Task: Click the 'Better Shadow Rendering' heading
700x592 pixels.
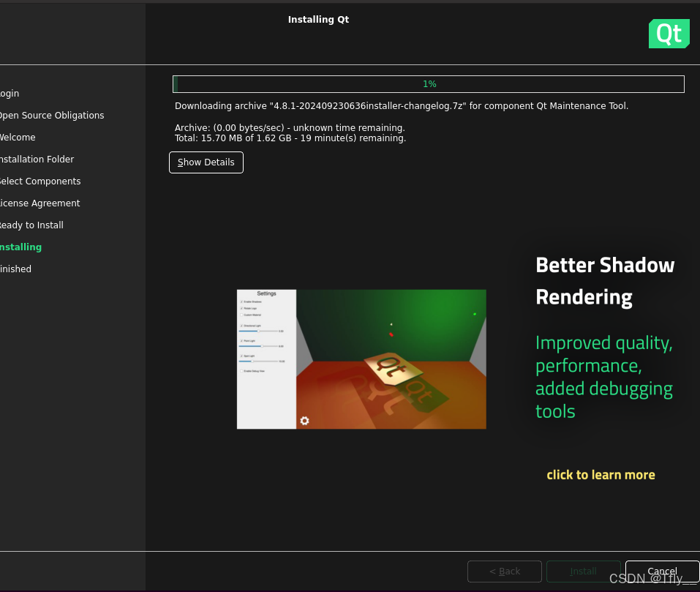Action: click(605, 281)
